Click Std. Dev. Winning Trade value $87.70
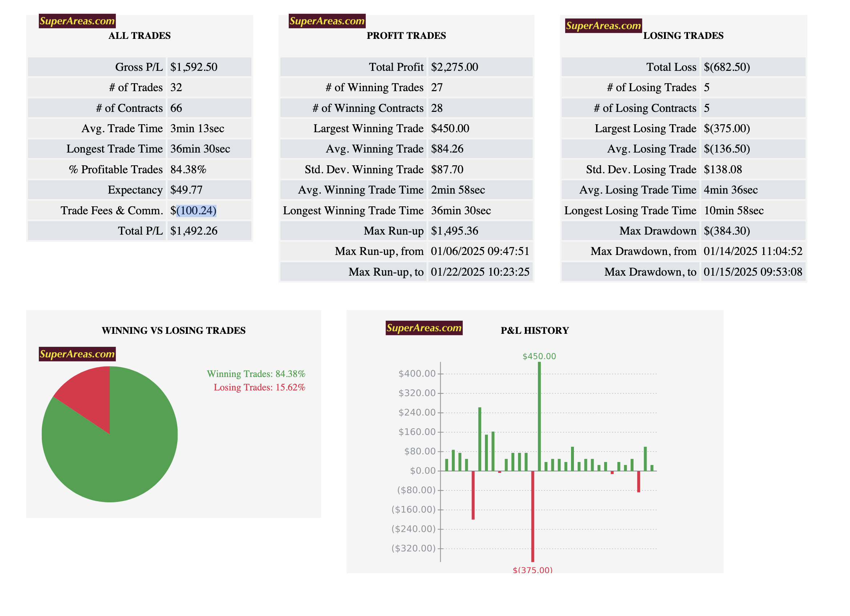This screenshot has height=616, width=850. (x=447, y=169)
